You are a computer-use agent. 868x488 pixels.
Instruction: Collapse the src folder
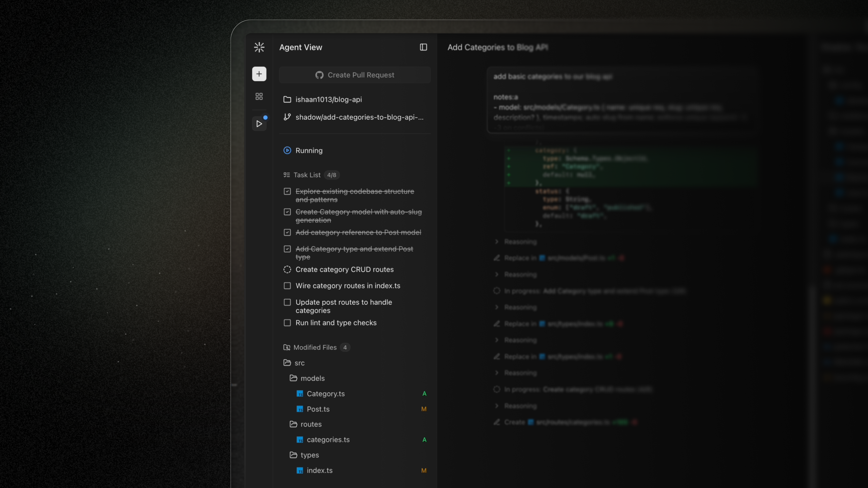point(294,363)
